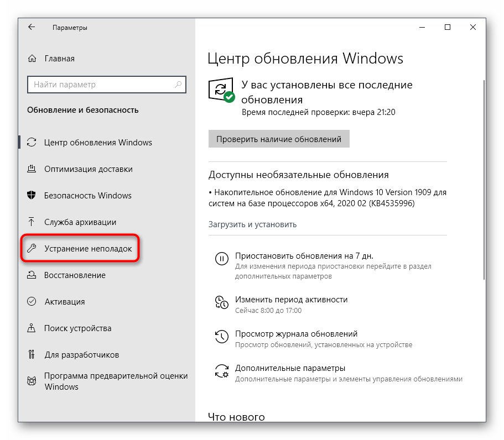Click the Загрузить и установить link
The height and width of the screenshot is (440, 504).
click(x=252, y=224)
